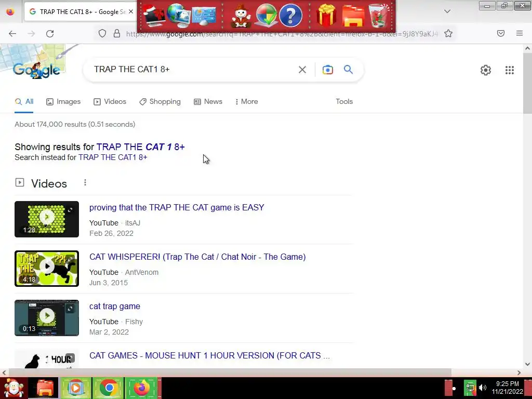Open the Firefox application menu
The width and height of the screenshot is (532, 399).
tap(520, 33)
